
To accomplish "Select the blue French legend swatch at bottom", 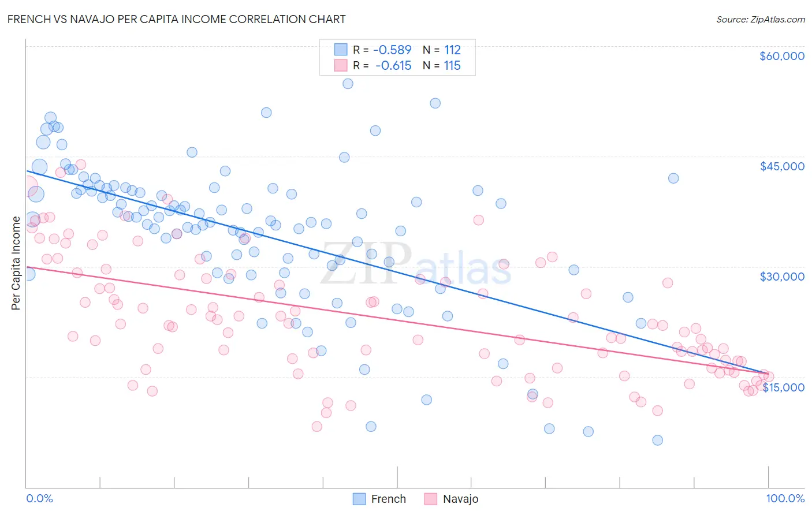I will tap(359, 499).
